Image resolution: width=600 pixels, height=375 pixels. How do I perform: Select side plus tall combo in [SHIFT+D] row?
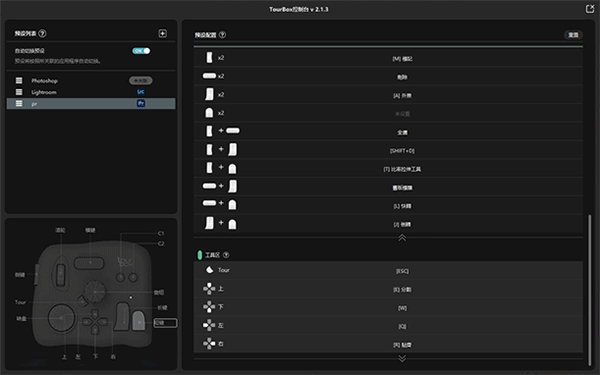click(x=221, y=149)
